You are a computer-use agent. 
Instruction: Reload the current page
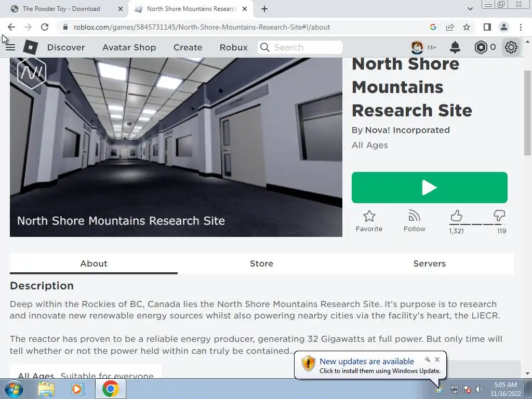tap(45, 27)
